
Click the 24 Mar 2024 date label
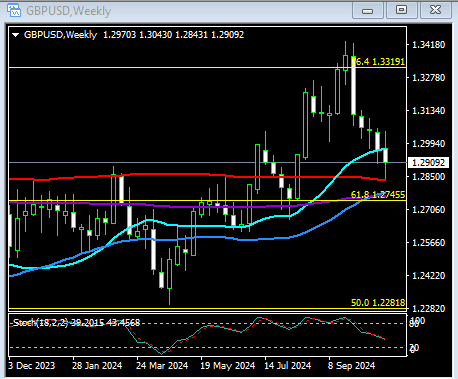click(x=162, y=366)
